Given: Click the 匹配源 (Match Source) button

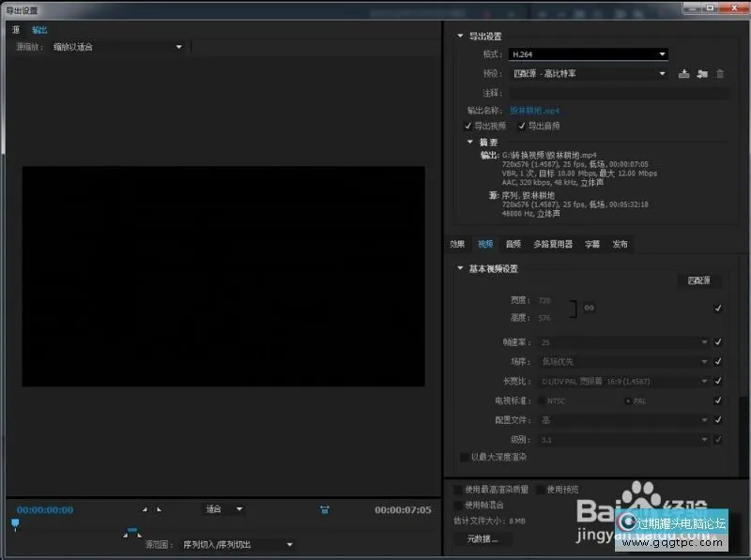Looking at the screenshot, I should (x=699, y=280).
